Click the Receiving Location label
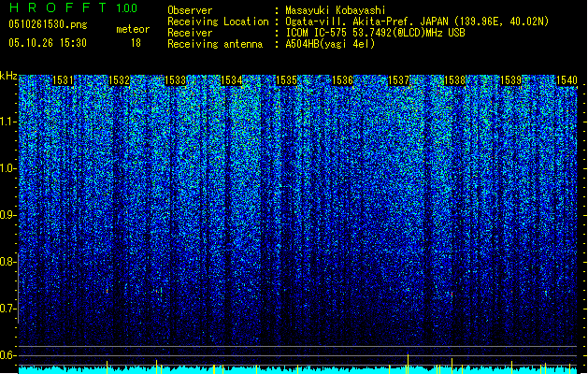The width and height of the screenshot is (588, 374). tap(218, 22)
